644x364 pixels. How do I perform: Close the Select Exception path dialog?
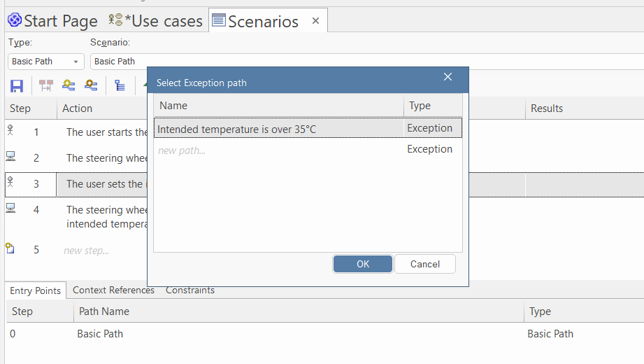click(448, 77)
